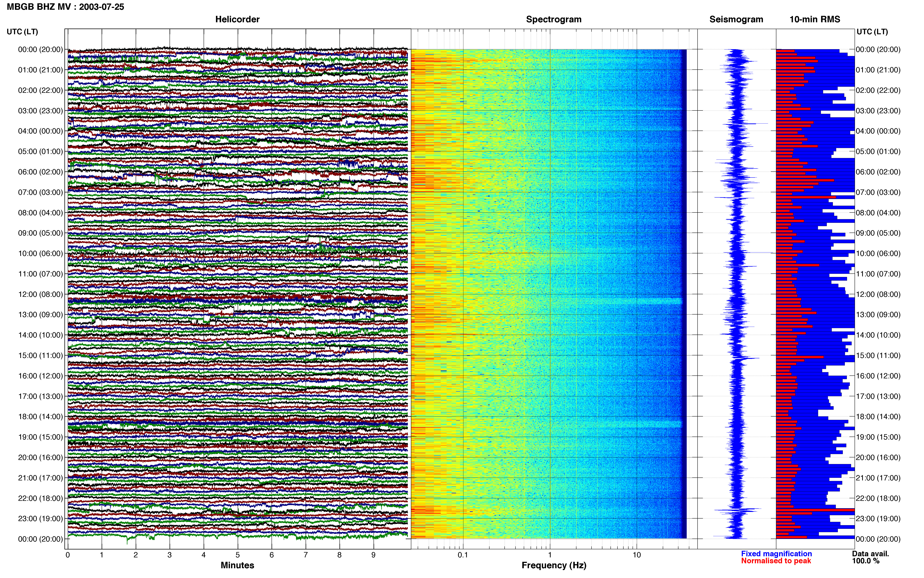Click '01:00 (21:00)' on the Helicorder time axis
924x578 pixels.
[x=41, y=70]
